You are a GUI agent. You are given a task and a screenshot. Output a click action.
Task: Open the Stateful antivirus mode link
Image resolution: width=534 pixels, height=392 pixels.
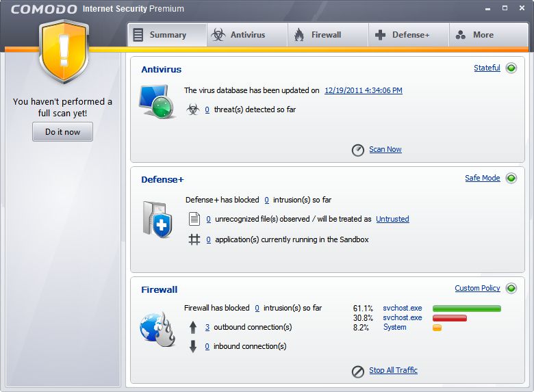(x=487, y=68)
